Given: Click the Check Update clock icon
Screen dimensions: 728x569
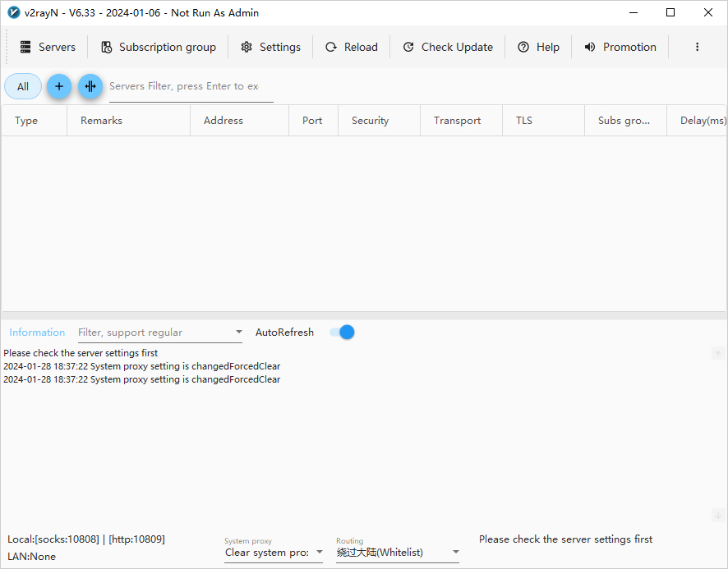Looking at the screenshot, I should point(408,47).
